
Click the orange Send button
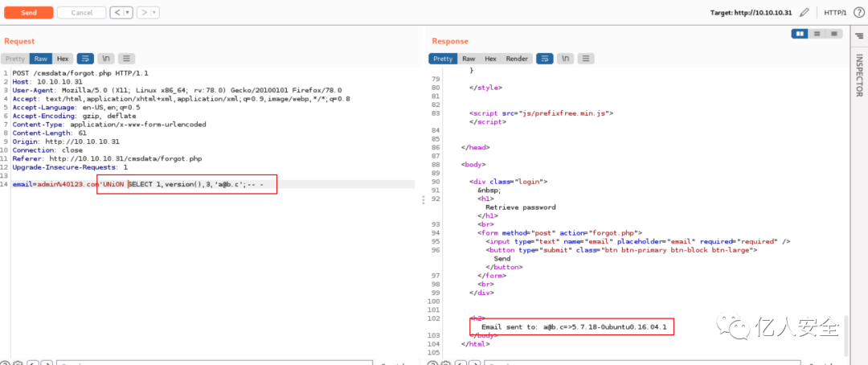pos(29,13)
